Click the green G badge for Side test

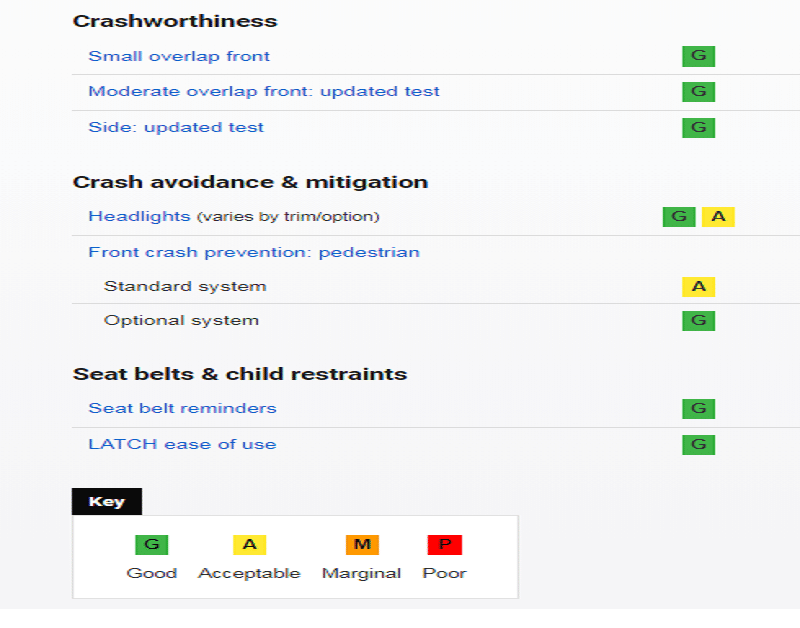pyautogui.click(x=698, y=128)
